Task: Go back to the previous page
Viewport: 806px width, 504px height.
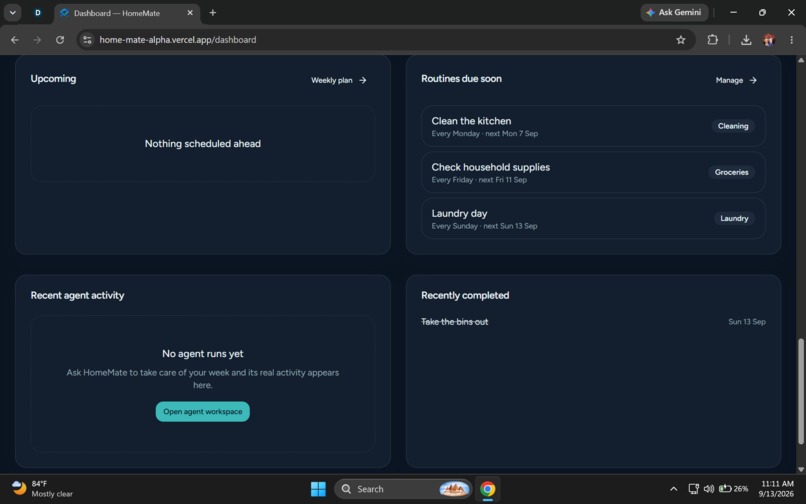Action: [14, 40]
